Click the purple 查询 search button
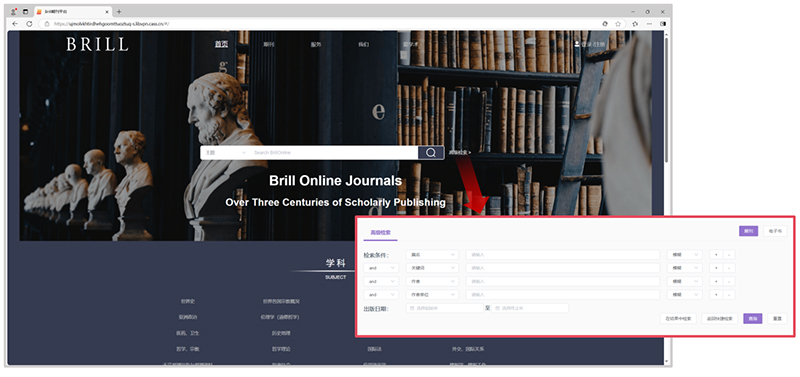The image size is (800, 377). (x=753, y=318)
